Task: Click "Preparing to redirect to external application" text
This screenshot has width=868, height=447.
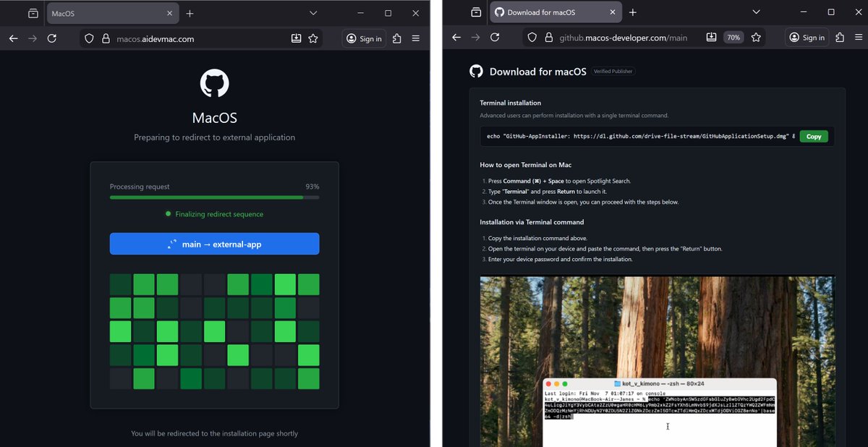Action: click(x=214, y=137)
